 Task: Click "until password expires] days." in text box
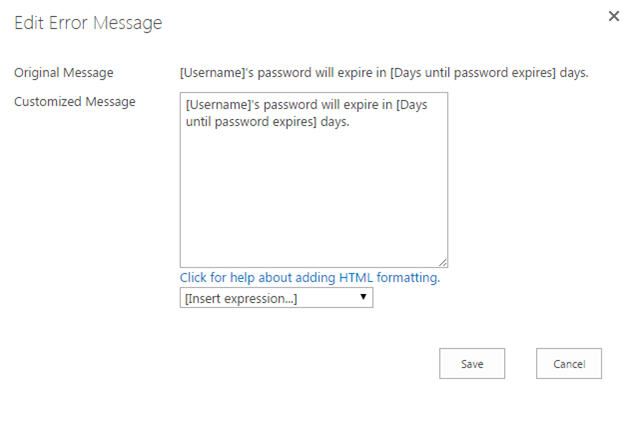(267, 121)
